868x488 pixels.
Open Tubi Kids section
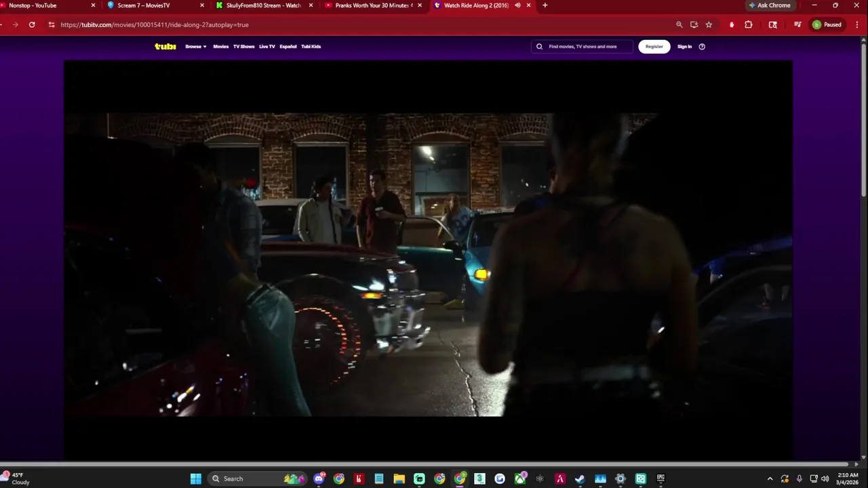311,47
